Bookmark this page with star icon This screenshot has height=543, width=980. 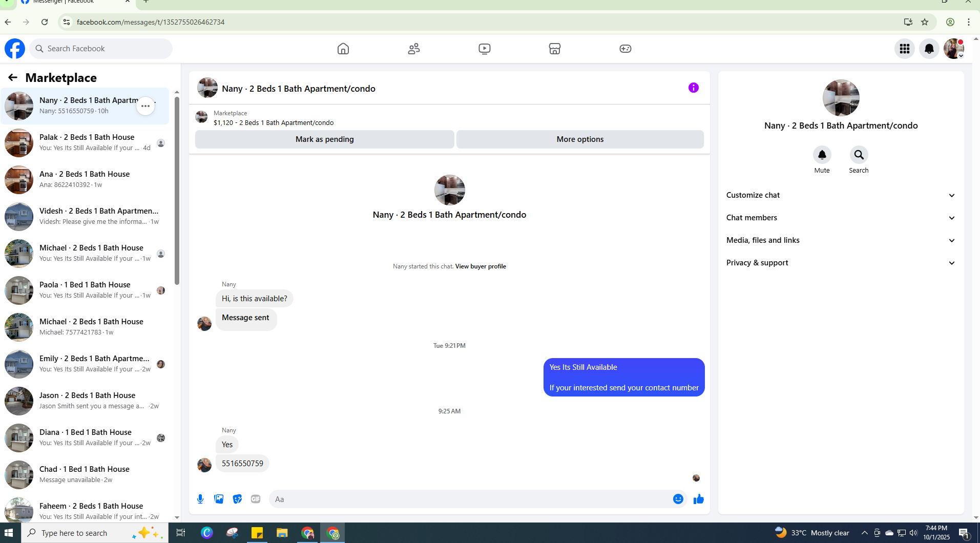click(925, 22)
